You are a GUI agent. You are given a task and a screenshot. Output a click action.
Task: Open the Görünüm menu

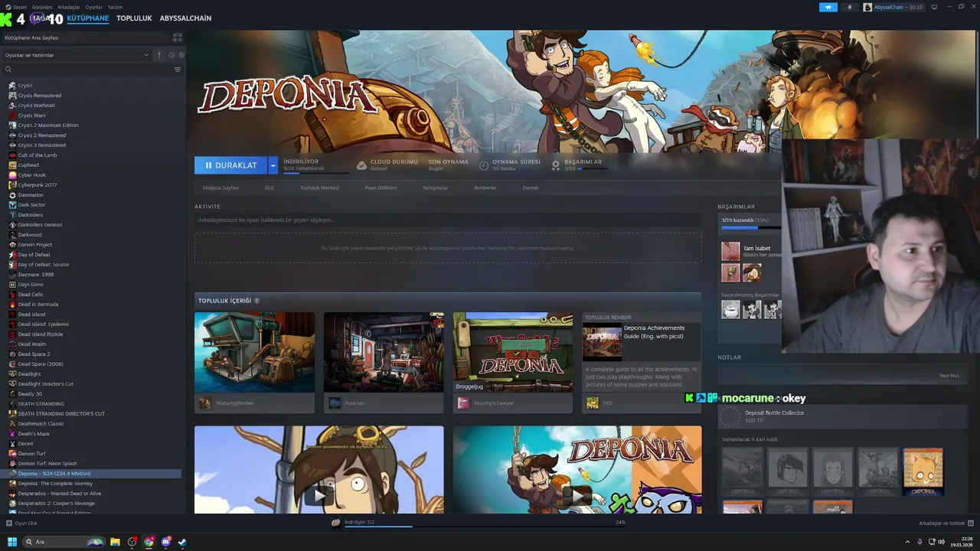42,7
